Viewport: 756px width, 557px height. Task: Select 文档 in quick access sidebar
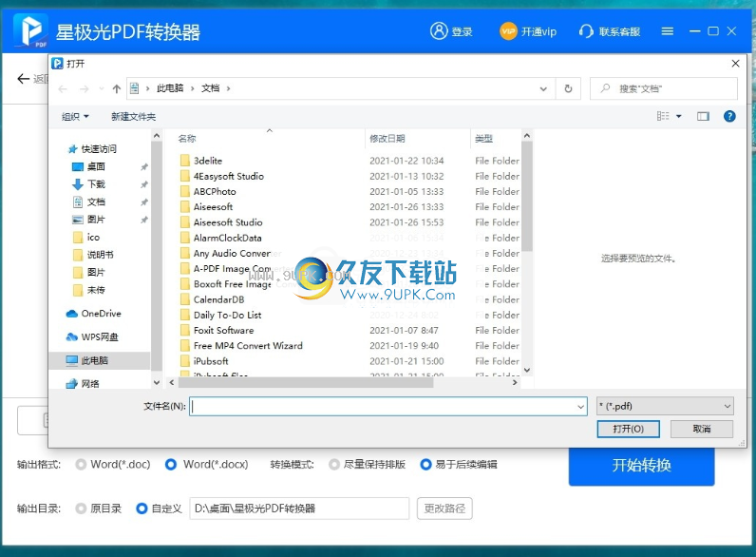point(96,202)
